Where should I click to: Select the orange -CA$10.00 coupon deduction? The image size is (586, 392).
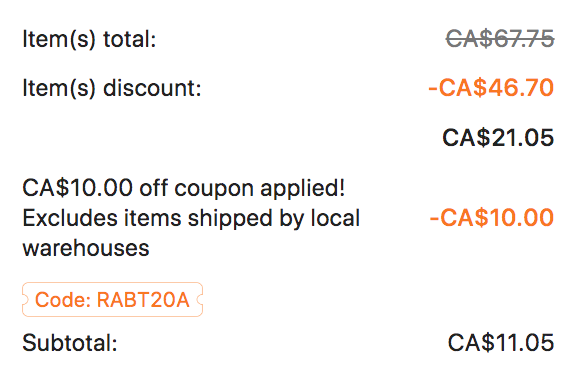coord(491,217)
